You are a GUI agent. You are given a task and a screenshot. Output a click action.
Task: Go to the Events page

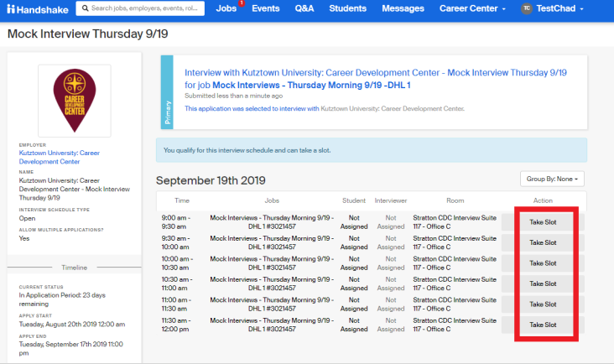[265, 9]
